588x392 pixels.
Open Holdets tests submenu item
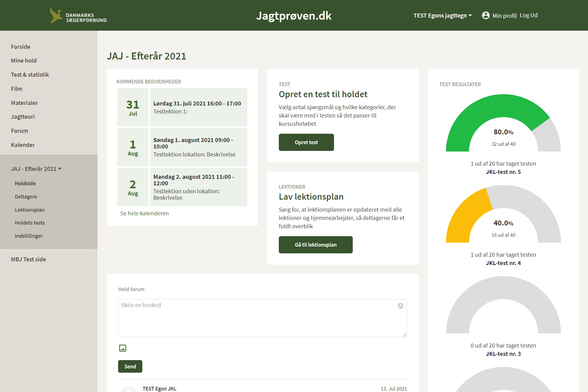[x=29, y=223]
